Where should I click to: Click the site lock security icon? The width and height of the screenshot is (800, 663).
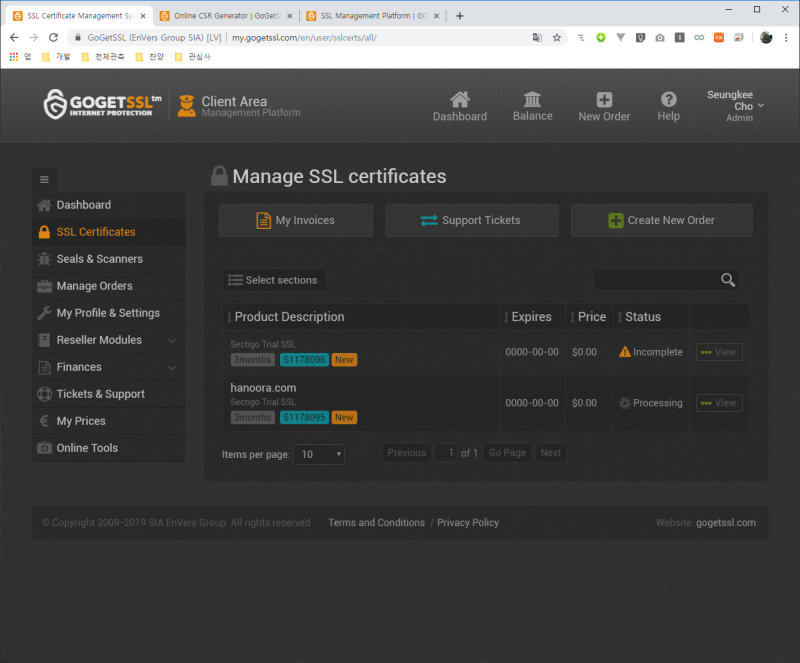(78, 37)
